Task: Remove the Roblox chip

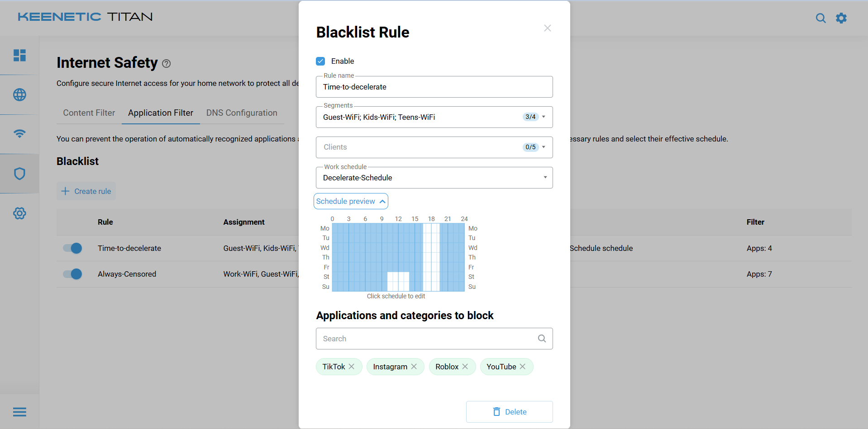Action: coord(465,367)
